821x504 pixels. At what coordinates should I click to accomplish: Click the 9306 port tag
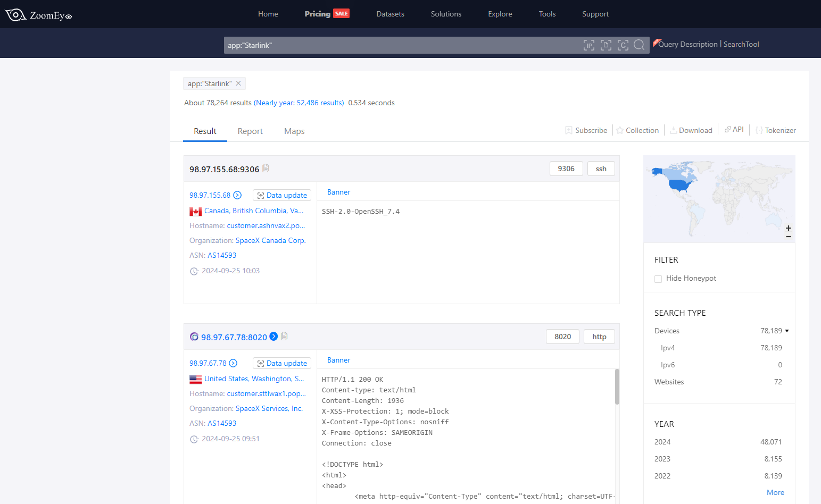[566, 169]
